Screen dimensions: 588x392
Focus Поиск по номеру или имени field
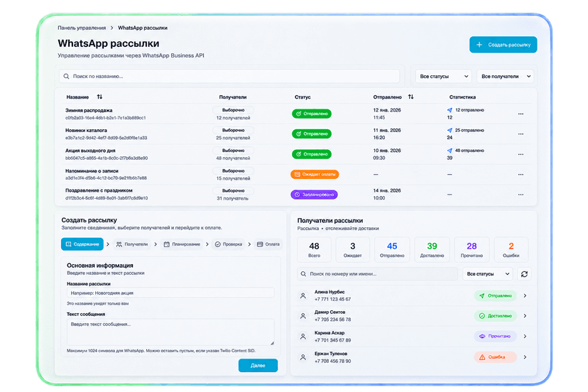pyautogui.click(x=377, y=274)
